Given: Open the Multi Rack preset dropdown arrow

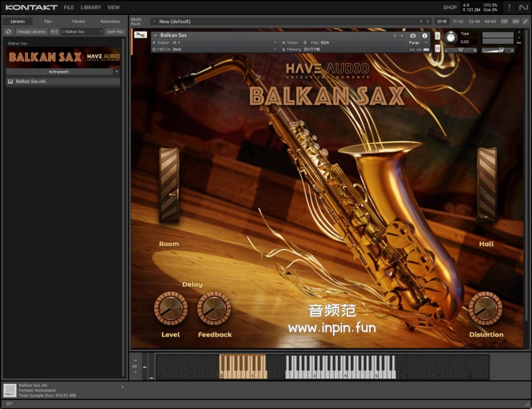Looking at the screenshot, I should 155,21.
